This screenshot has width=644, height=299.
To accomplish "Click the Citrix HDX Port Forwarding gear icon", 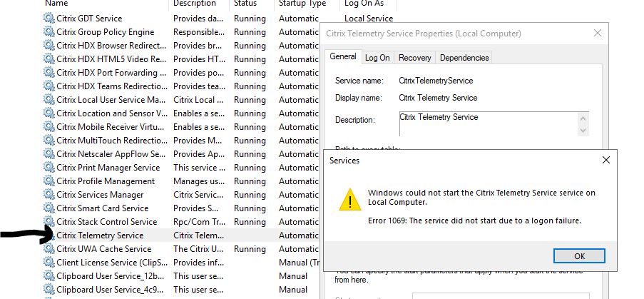I will coord(49,73).
